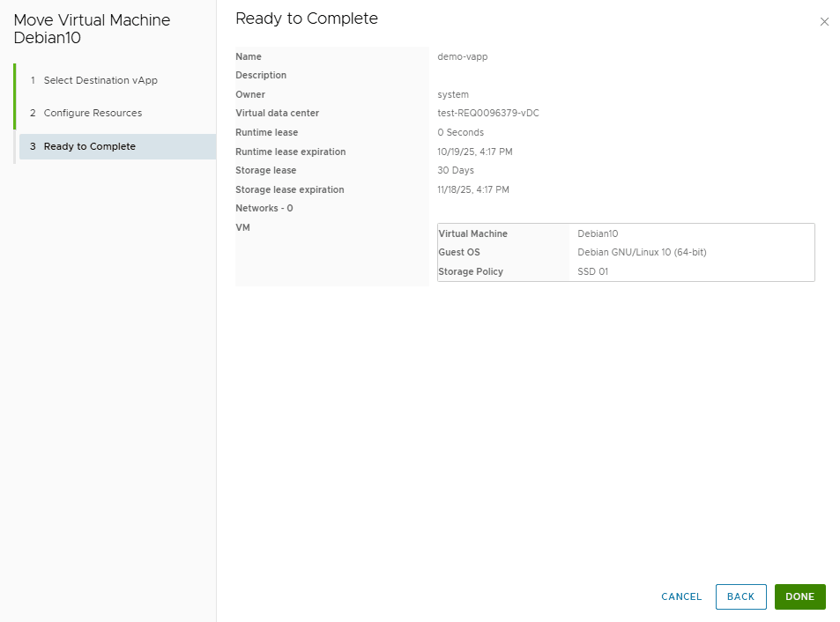Click the demo-vapp name value
840x622 pixels.
(x=463, y=56)
